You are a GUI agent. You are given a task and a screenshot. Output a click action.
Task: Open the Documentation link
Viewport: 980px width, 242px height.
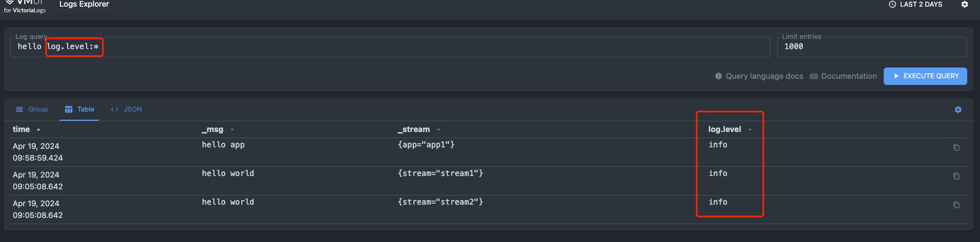848,76
